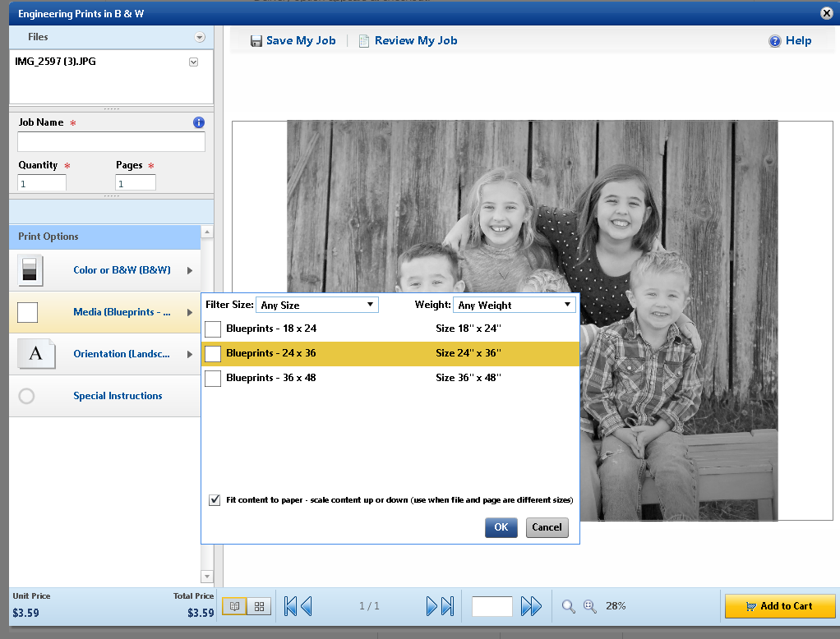Confirm media selection with OK
The height and width of the screenshot is (639, 840).
click(501, 527)
